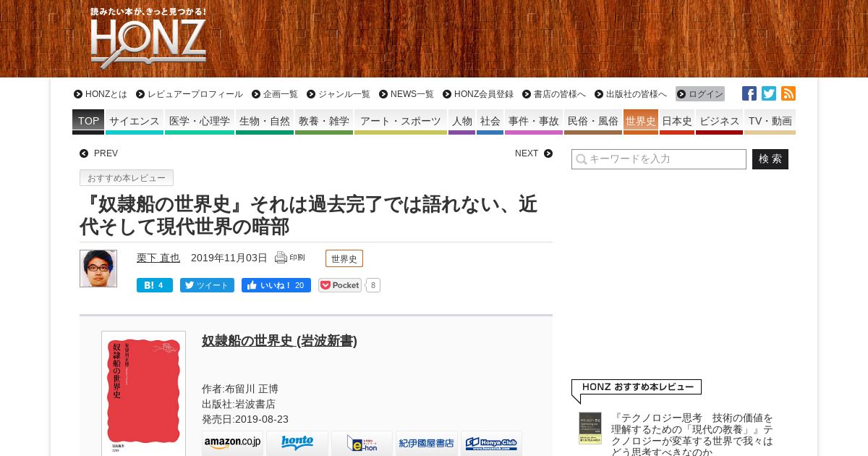Click the Pocket count bubble showing 8
The width and height of the screenshot is (868, 456).
pos(373,285)
